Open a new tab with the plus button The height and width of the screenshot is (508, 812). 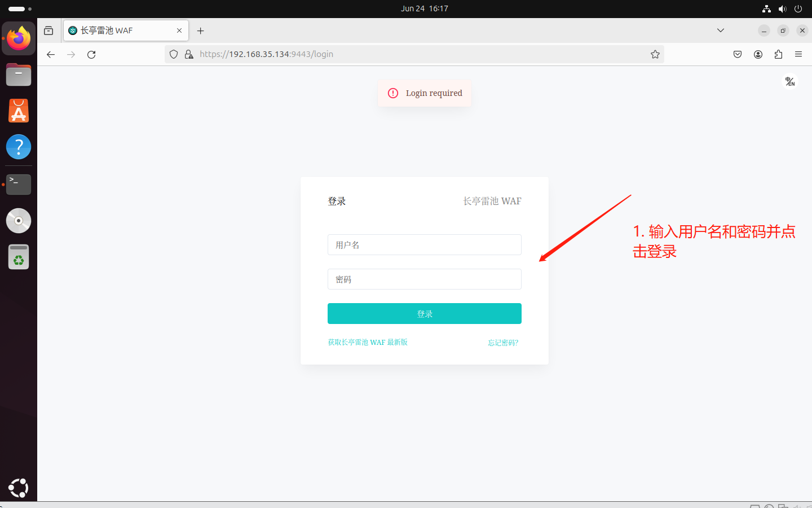tap(200, 30)
